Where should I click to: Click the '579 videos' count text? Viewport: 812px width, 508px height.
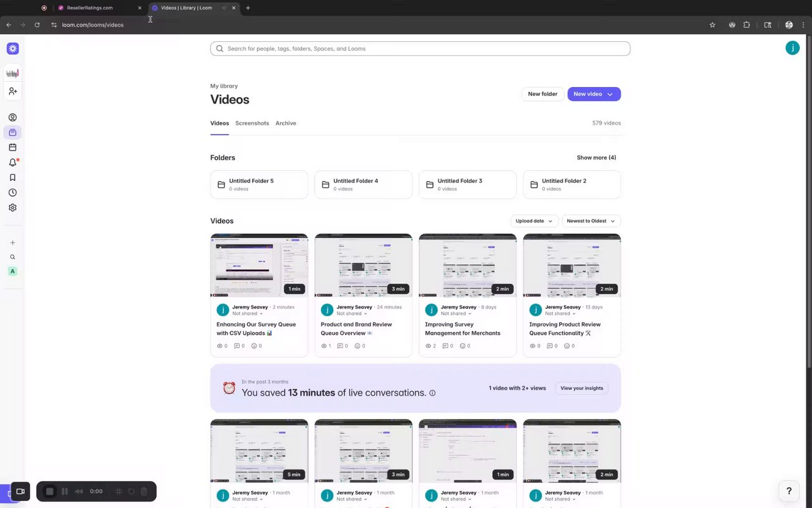pyautogui.click(x=606, y=123)
